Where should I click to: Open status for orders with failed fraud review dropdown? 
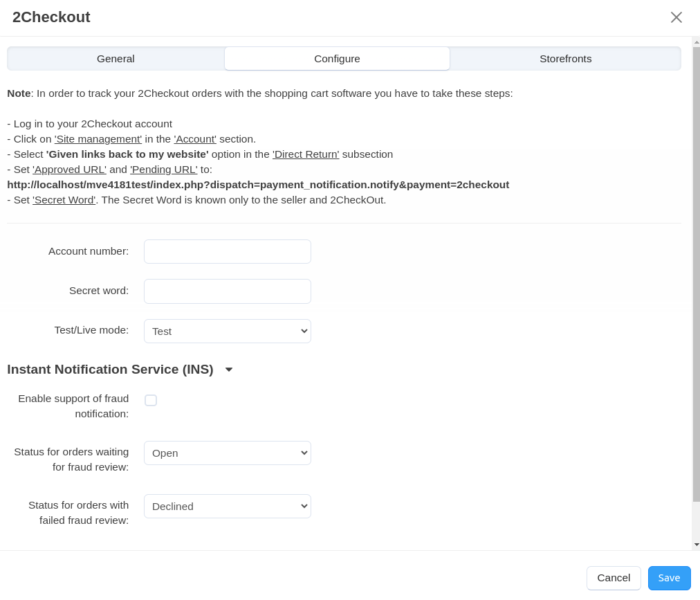(x=228, y=506)
